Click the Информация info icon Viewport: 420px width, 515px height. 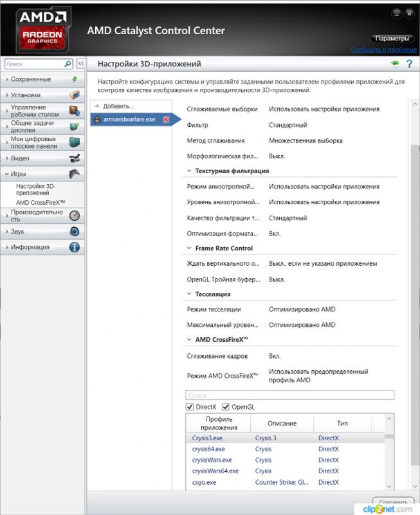pos(75,247)
